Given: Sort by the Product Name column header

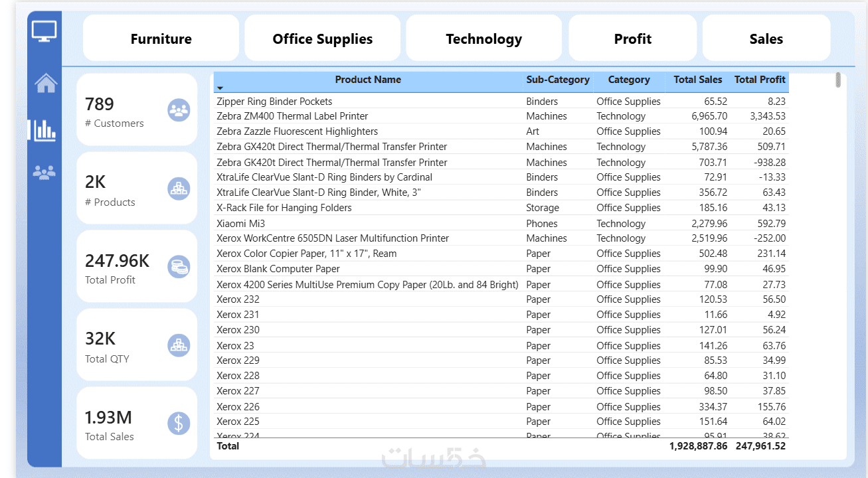Looking at the screenshot, I should pos(368,80).
